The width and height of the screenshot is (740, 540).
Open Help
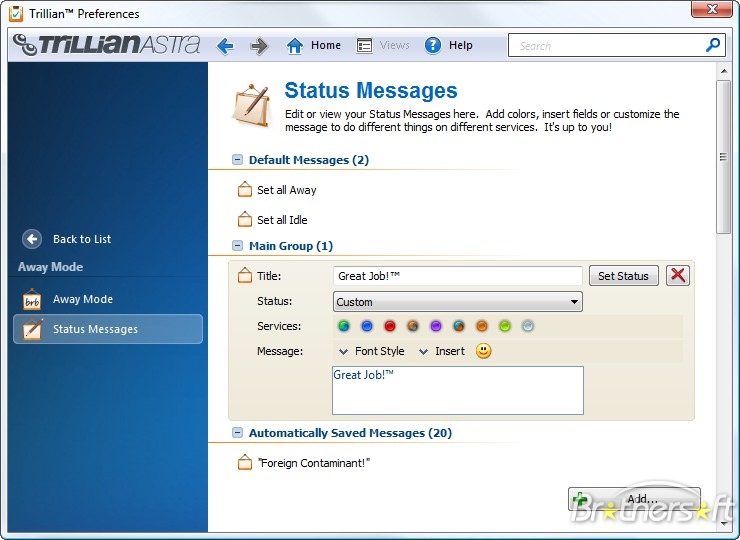pos(448,45)
